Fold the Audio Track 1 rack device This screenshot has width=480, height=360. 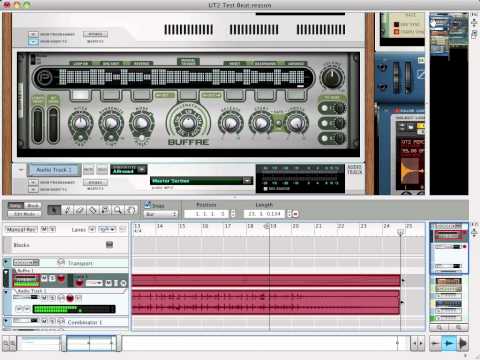tap(21, 170)
